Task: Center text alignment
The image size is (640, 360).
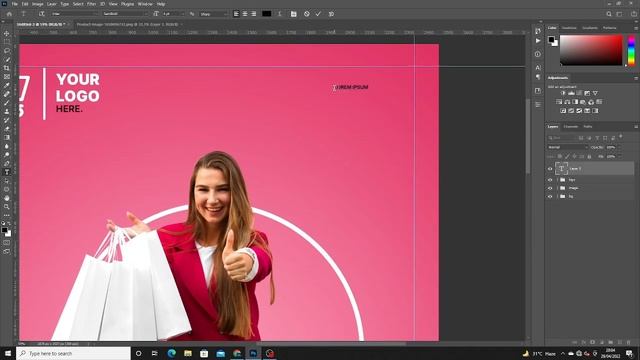Action: (x=245, y=14)
